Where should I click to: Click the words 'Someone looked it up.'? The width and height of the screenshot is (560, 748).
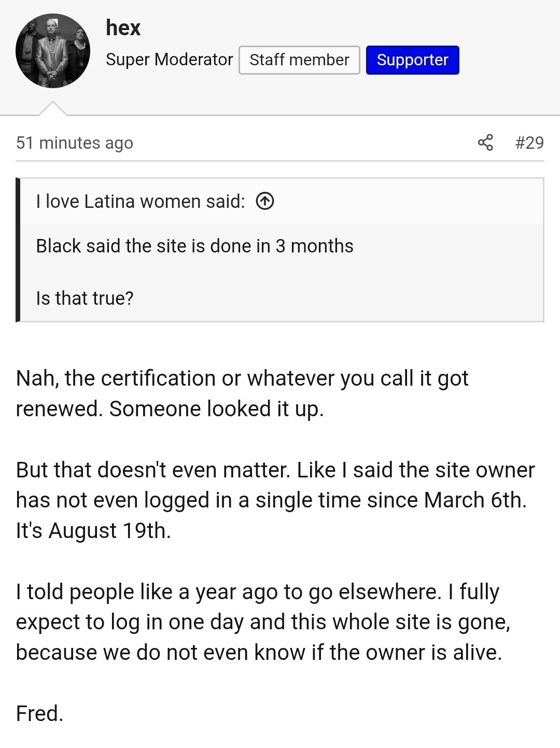click(217, 409)
